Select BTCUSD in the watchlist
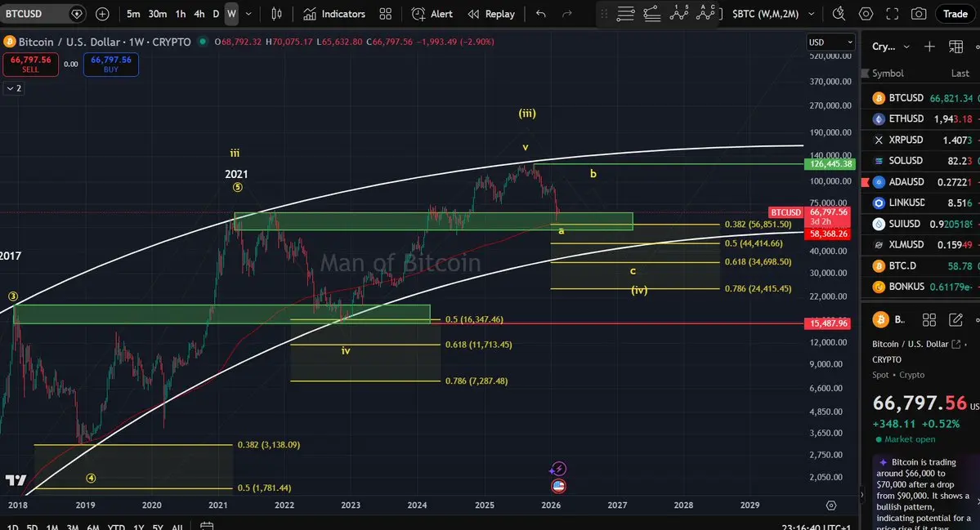This screenshot has height=530, width=980. click(x=920, y=98)
